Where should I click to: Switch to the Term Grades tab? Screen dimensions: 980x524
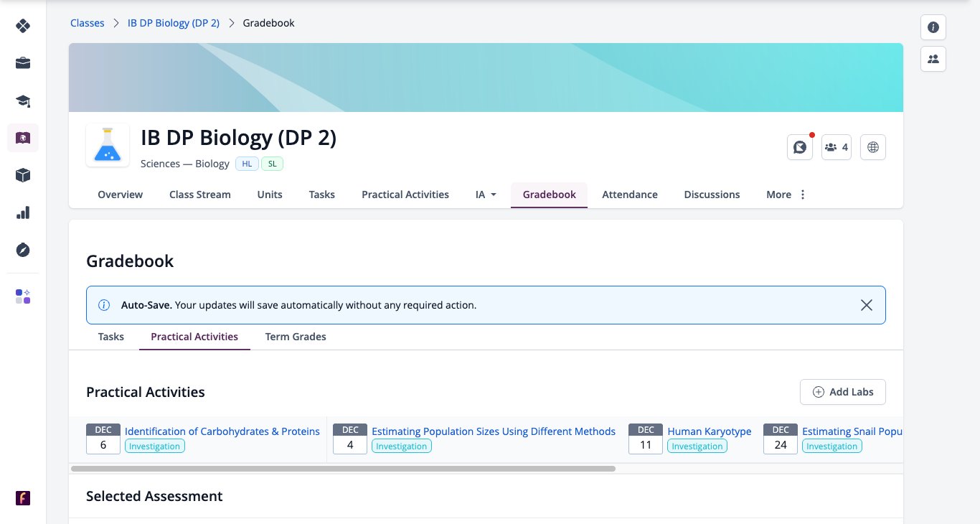coord(296,336)
